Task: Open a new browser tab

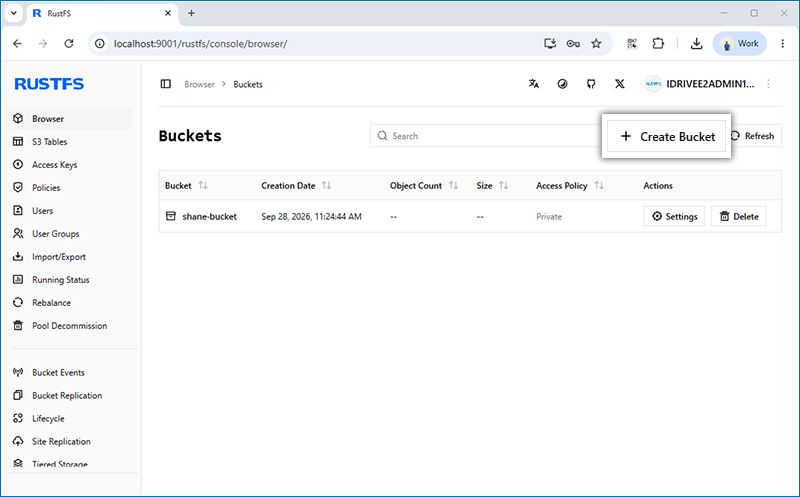Action: click(x=191, y=13)
